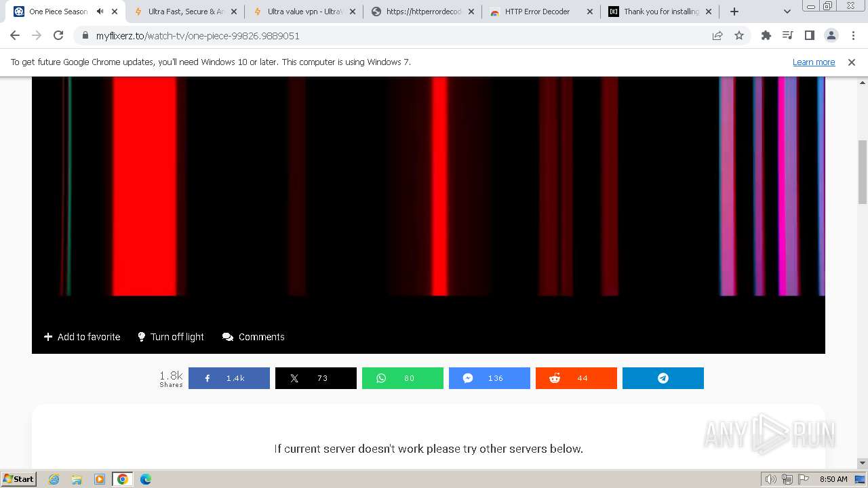The image size is (868, 488).
Task: Switch to Ultra value vpn tab
Action: (305, 12)
